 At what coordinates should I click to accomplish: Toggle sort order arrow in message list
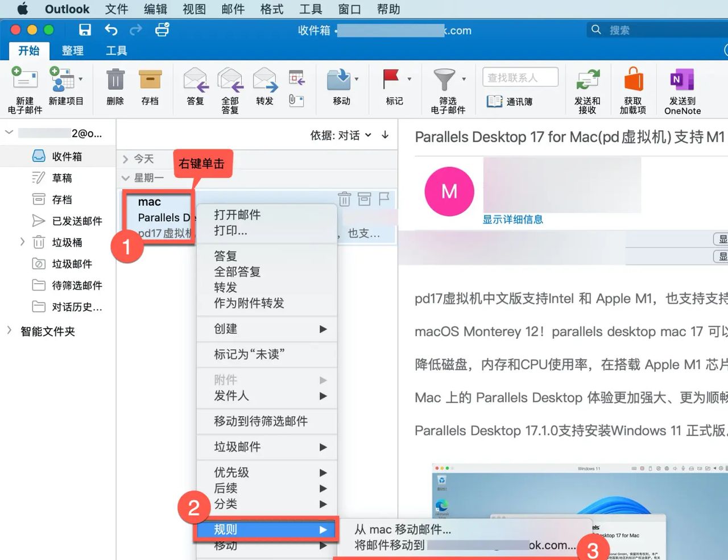click(385, 135)
